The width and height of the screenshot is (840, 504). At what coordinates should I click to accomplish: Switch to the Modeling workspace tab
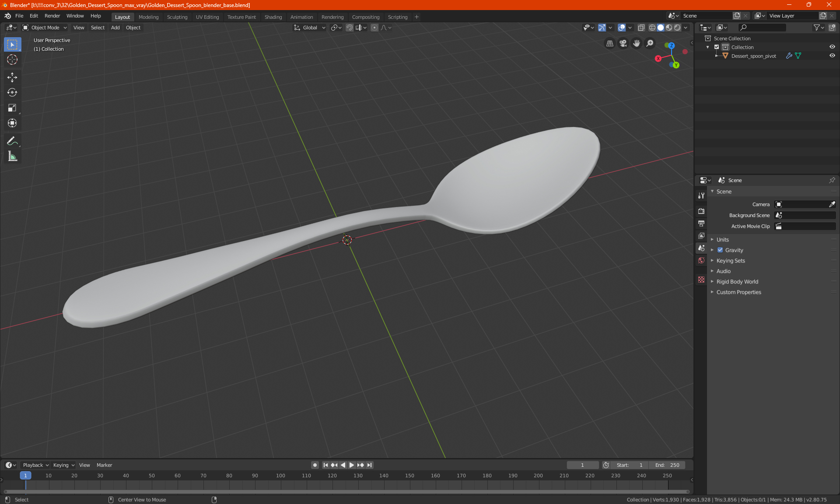coord(148,17)
